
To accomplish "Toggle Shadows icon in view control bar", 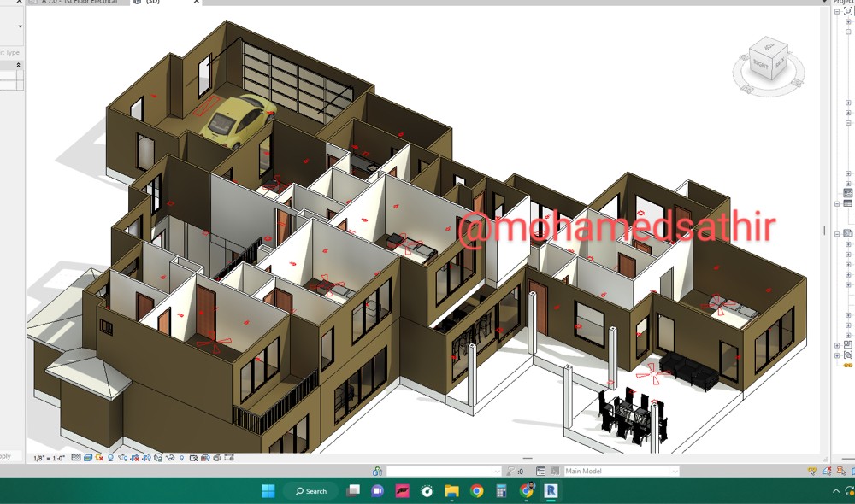I will pos(110,458).
